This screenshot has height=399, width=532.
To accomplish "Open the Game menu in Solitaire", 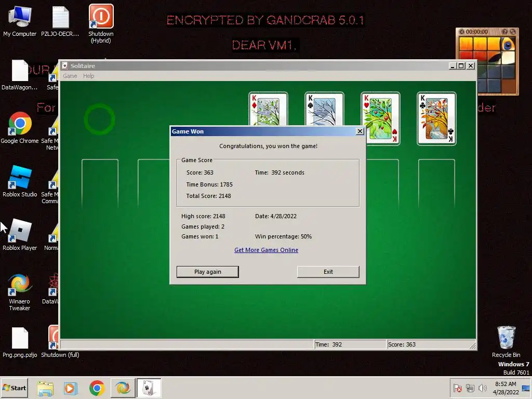I will (70, 76).
